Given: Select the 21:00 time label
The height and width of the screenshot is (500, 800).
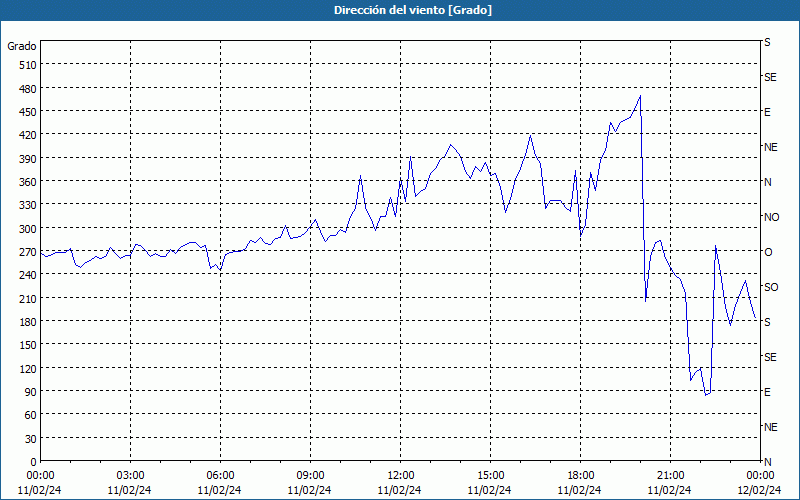Looking at the screenshot, I should 670,476.
